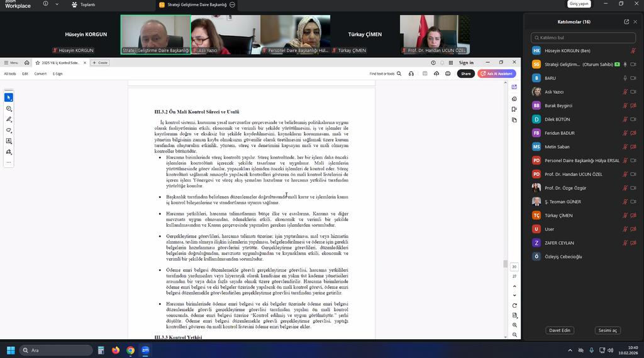This screenshot has width=644, height=358.
Task: Rotate the page with the rotate icon
Action: pos(514,305)
